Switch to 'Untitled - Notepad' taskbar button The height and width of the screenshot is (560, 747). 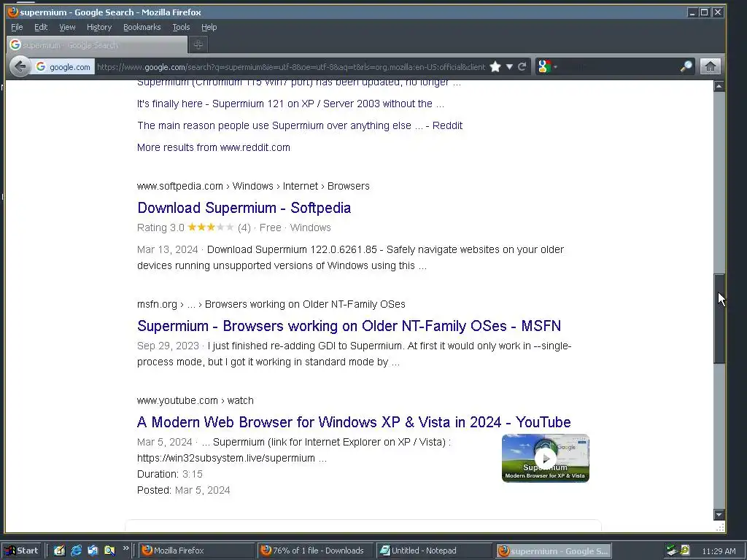click(x=435, y=551)
